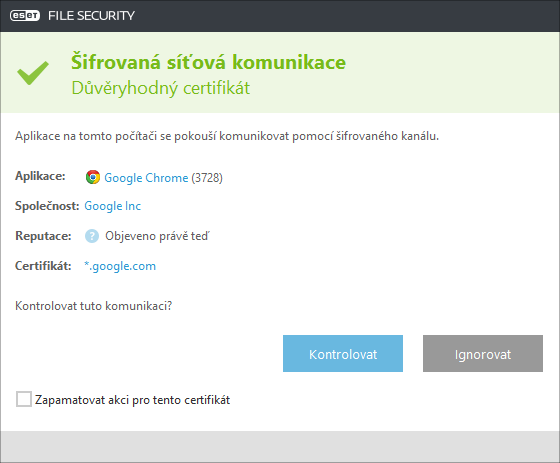
Task: Click the 'Certifikát:' label
Action: click(x=43, y=266)
